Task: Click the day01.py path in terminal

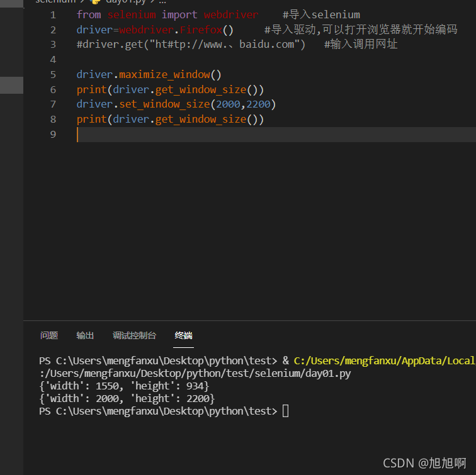Action: coord(195,373)
